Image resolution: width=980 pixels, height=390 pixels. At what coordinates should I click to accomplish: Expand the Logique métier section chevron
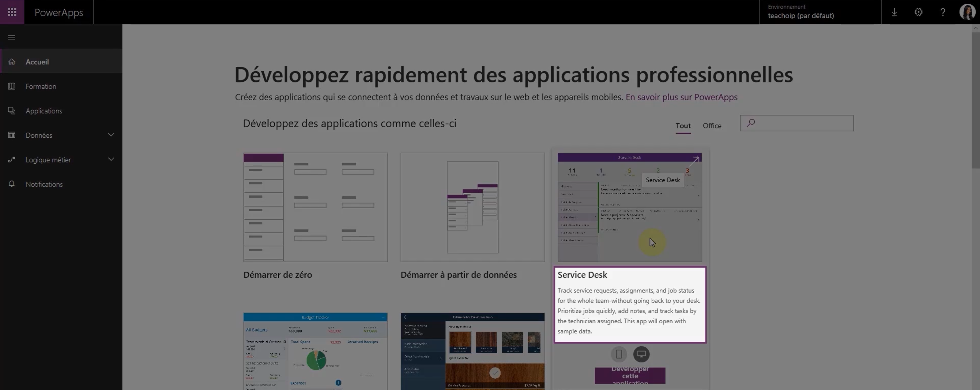point(111,160)
